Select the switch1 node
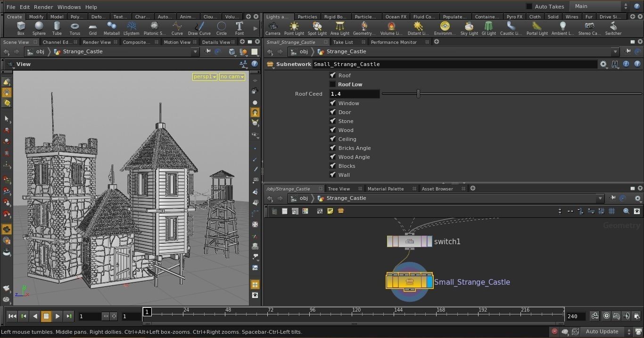 [x=409, y=241]
